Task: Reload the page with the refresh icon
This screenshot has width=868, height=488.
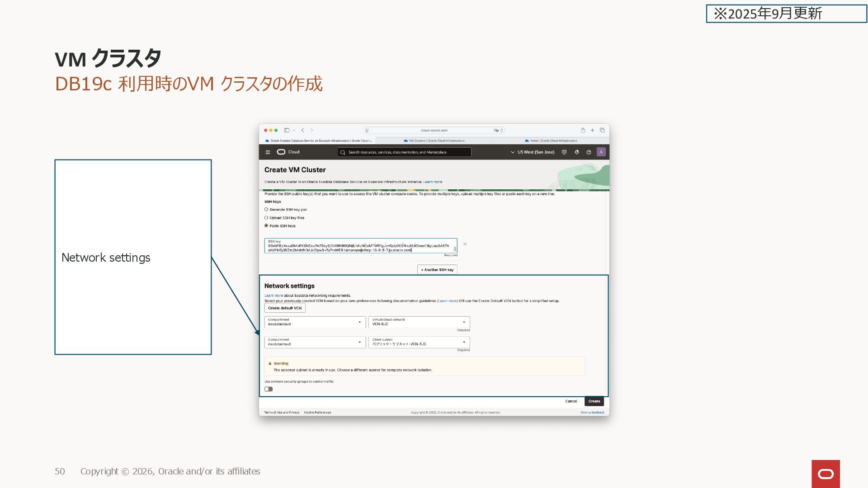Action: coord(502,130)
